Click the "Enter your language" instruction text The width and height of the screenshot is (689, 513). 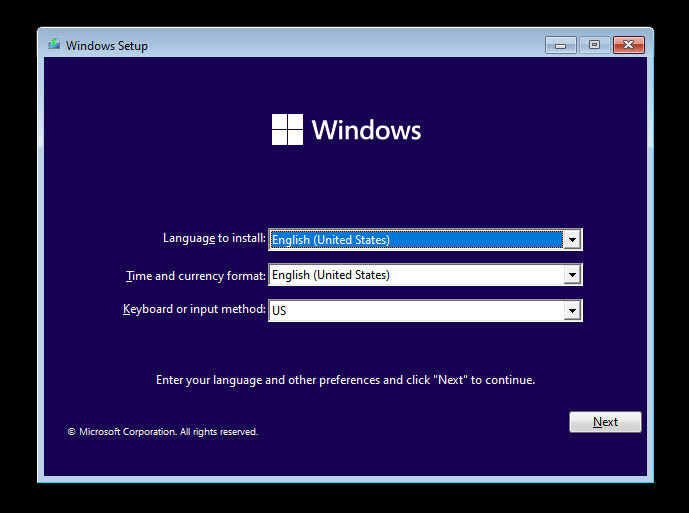(345, 380)
